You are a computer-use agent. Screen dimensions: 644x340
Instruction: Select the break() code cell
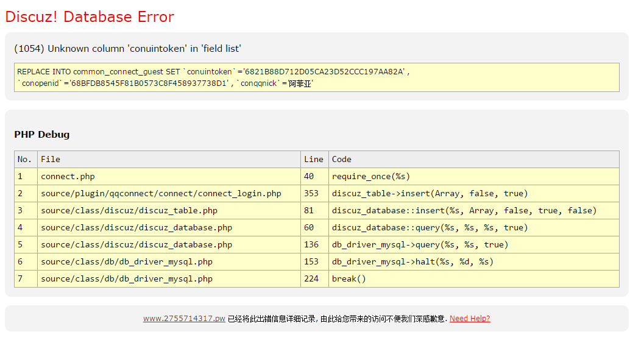pos(474,279)
